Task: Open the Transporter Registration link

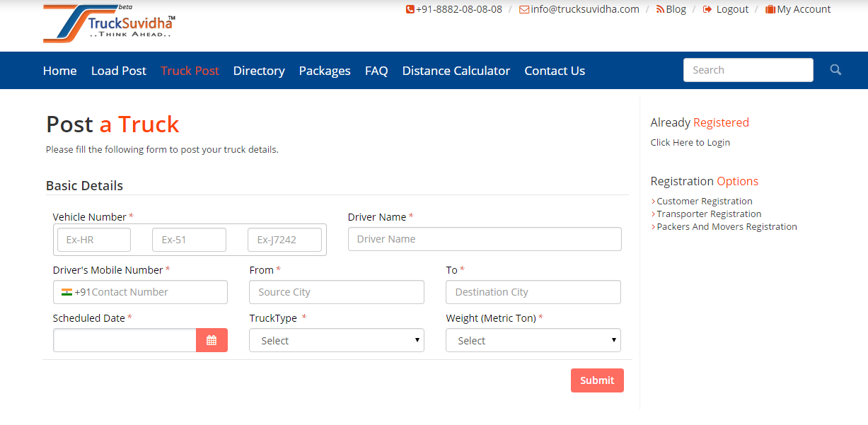Action: (x=709, y=214)
